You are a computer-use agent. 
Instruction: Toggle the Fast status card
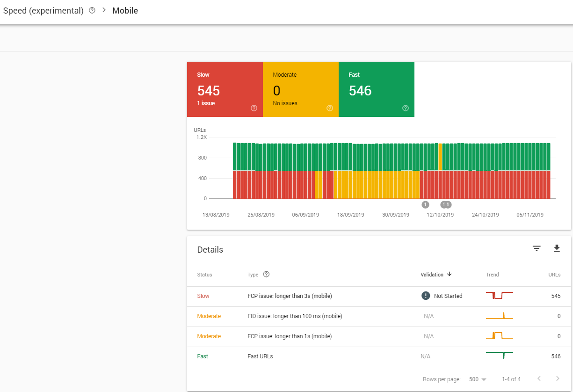pos(376,89)
